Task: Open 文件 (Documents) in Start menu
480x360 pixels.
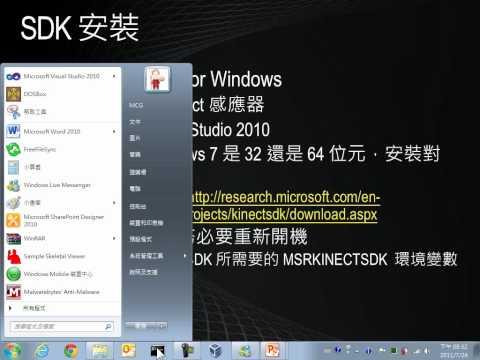Action: (x=135, y=122)
